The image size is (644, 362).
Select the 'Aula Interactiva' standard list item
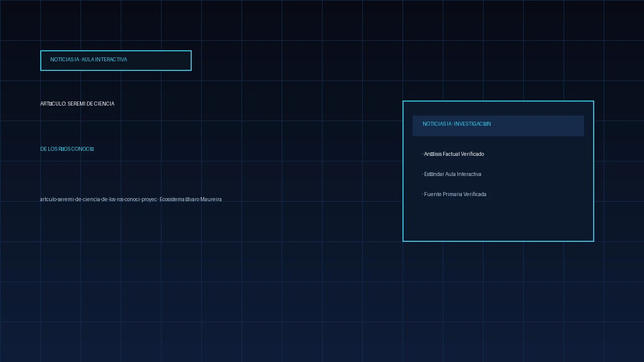coord(452,174)
